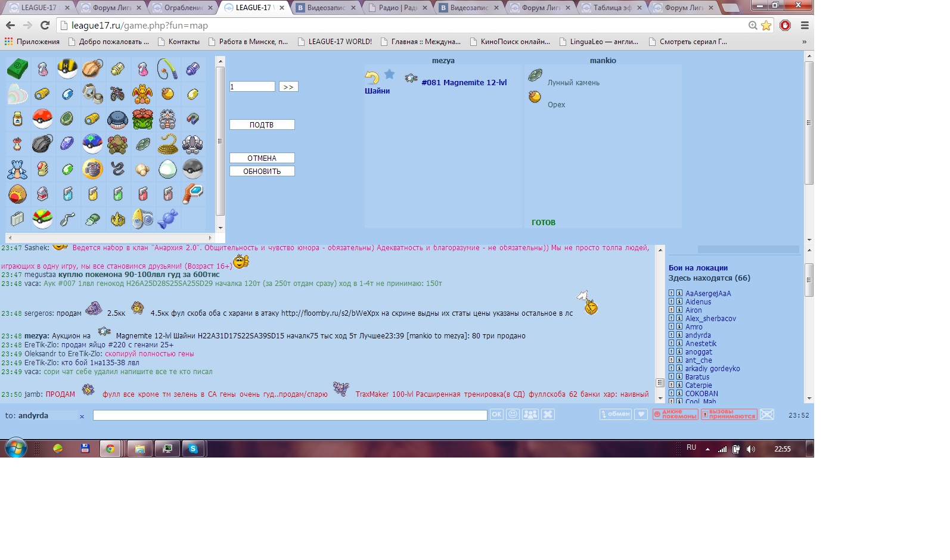Click in the quantity input field showing 1
The width and height of the screenshot is (950, 560).
[x=252, y=87]
